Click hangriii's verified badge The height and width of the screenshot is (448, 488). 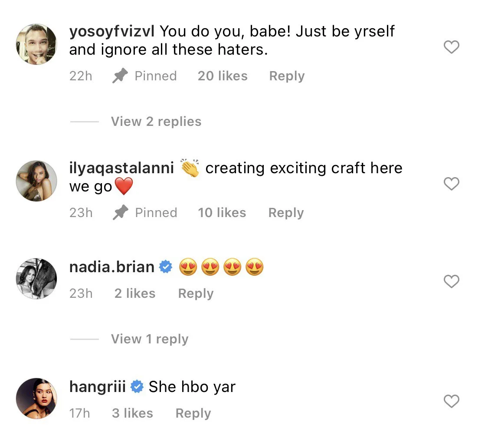click(x=138, y=387)
